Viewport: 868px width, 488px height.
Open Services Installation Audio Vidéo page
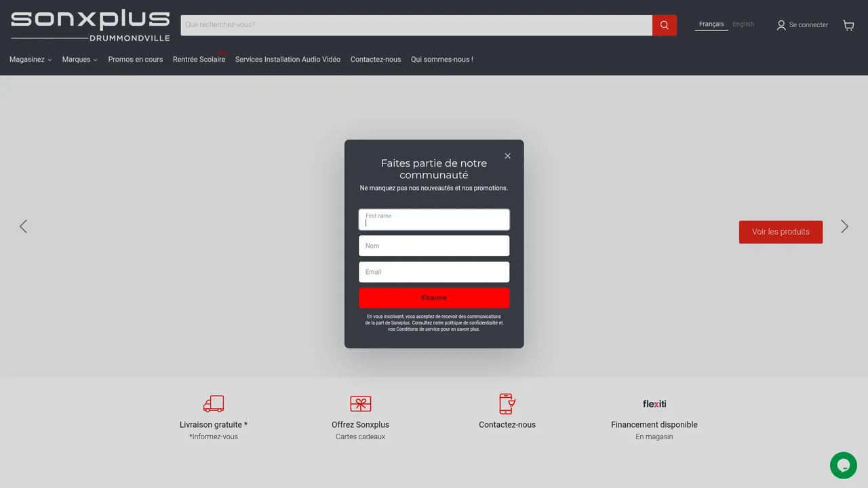point(288,60)
